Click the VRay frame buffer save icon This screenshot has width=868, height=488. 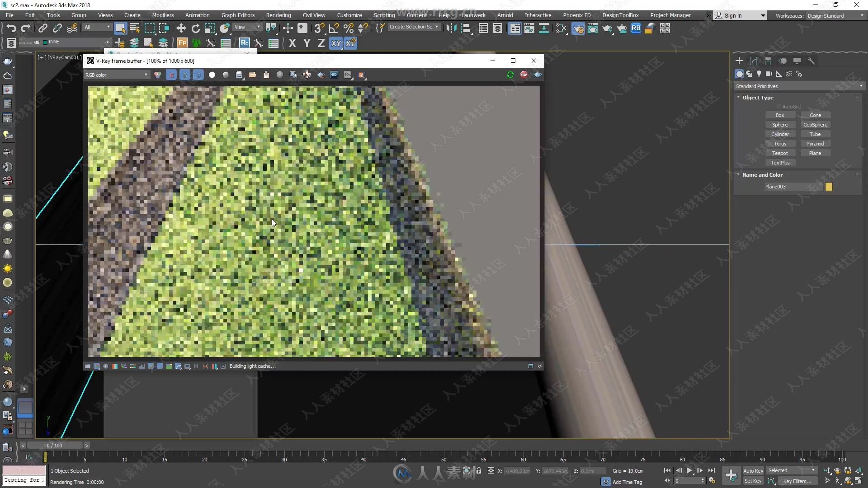point(239,75)
